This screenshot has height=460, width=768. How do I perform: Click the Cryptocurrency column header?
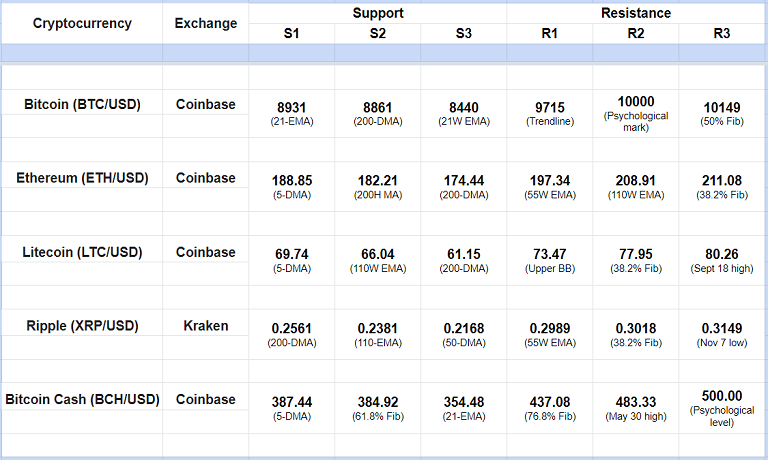coord(81,23)
